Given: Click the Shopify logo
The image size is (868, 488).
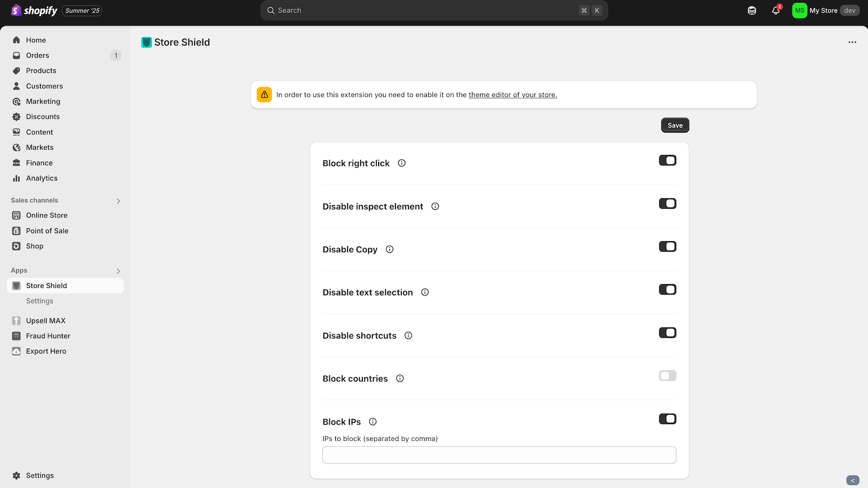Looking at the screenshot, I should 34,11.
